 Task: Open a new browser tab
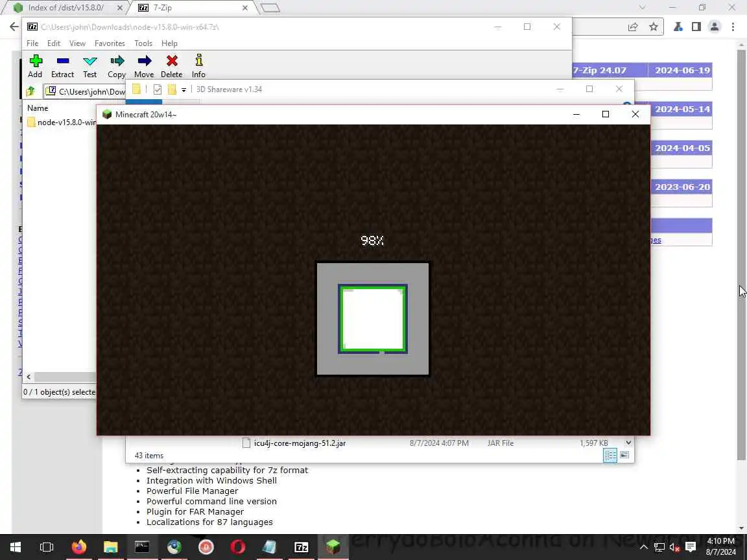270,8
